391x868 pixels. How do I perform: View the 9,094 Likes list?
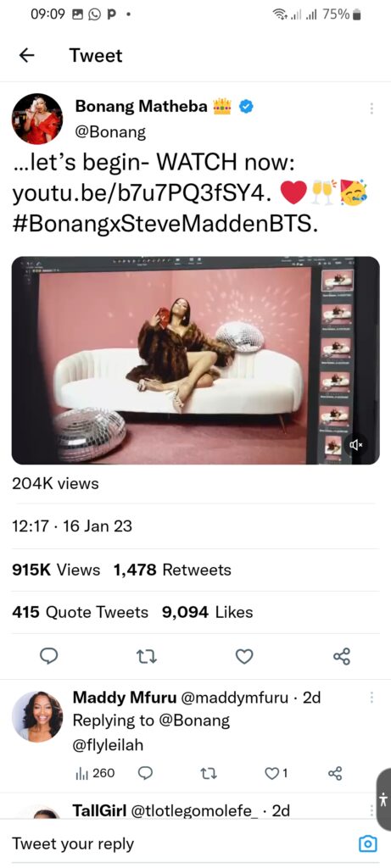pos(207,612)
